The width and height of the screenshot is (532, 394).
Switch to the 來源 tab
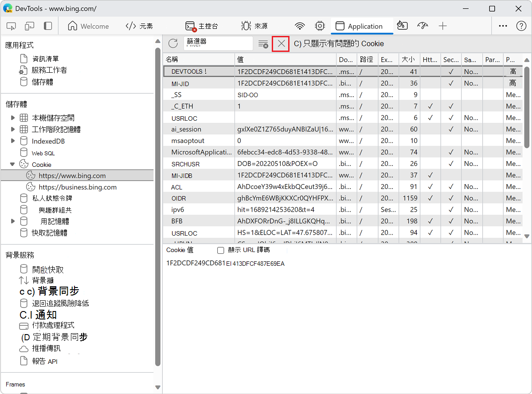255,26
